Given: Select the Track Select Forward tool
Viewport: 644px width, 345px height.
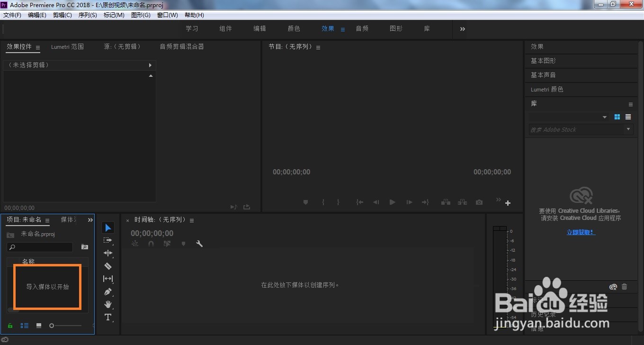Looking at the screenshot, I should (108, 240).
